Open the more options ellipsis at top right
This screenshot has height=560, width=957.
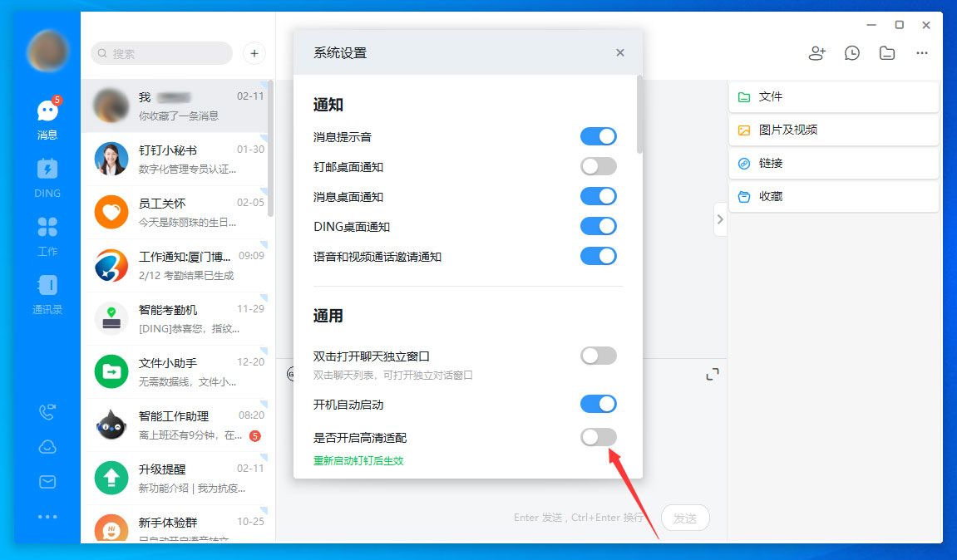(x=921, y=52)
